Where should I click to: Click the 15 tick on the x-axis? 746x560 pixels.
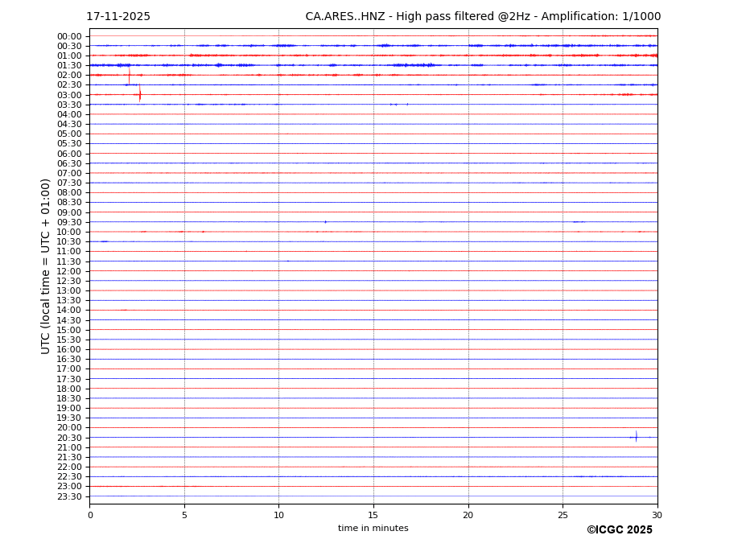coord(373,515)
